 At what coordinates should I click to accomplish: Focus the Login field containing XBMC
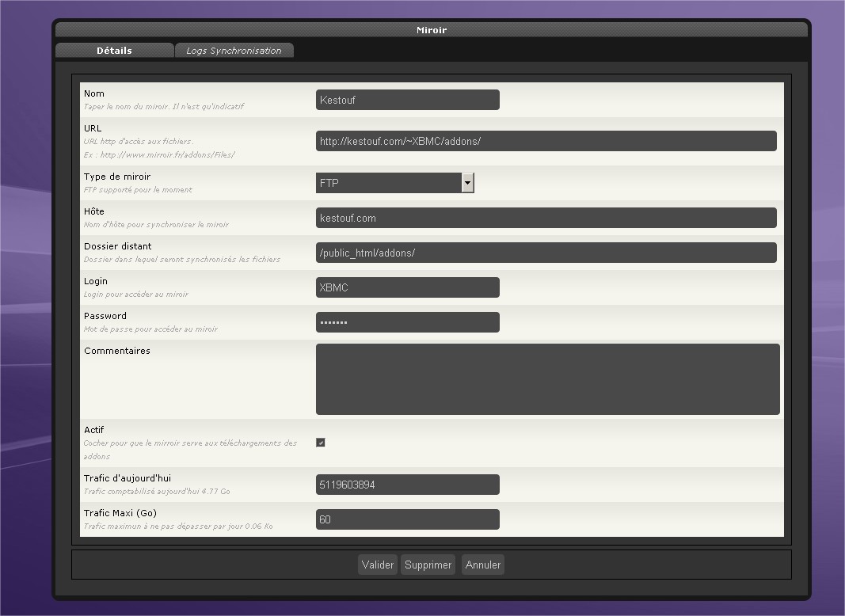(x=407, y=287)
